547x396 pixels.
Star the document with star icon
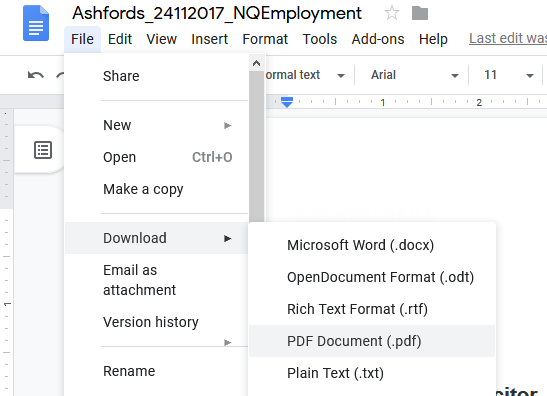pos(391,13)
